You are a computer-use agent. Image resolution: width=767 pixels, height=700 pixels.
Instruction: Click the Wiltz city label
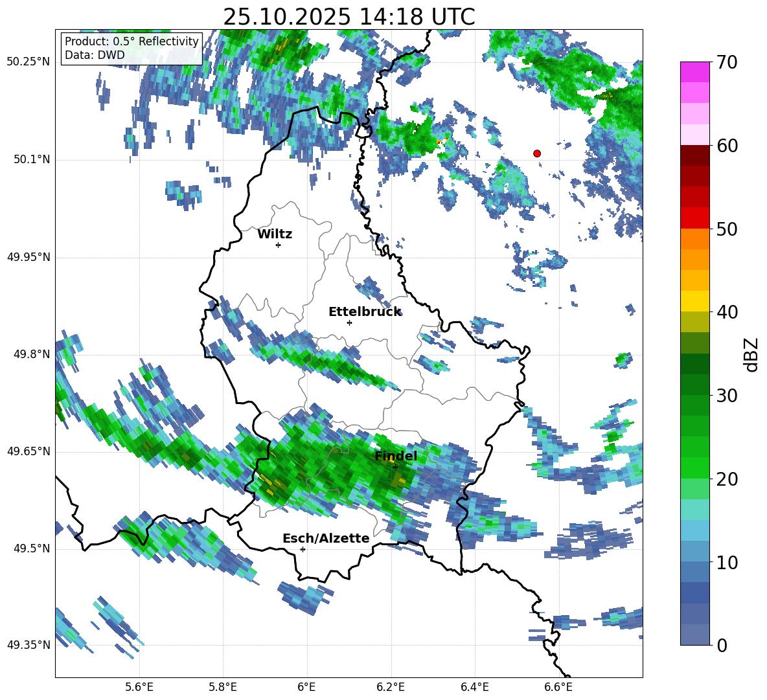click(x=275, y=234)
